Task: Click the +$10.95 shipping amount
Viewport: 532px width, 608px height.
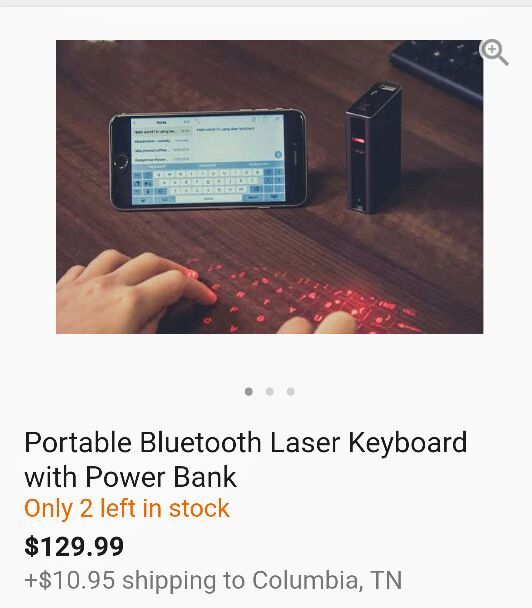Action: 70,580
